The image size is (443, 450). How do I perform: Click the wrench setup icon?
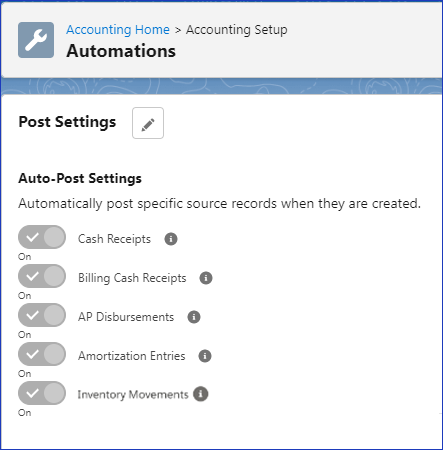point(36,40)
